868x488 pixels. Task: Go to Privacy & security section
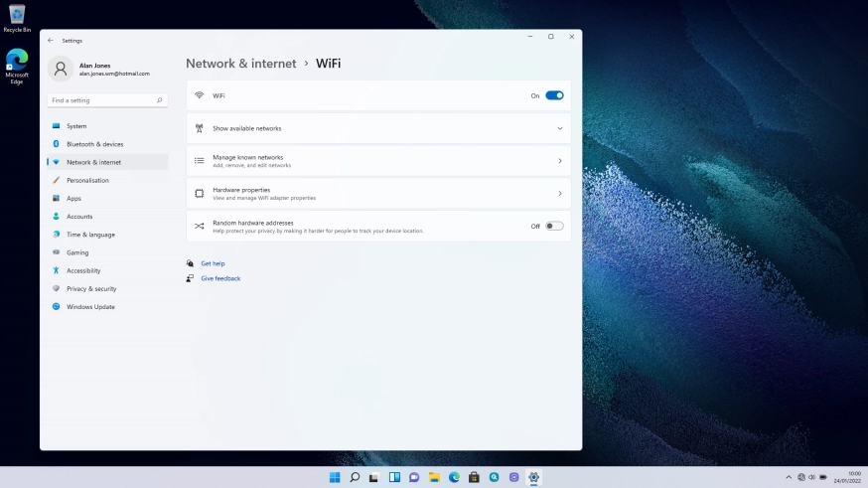click(x=91, y=288)
